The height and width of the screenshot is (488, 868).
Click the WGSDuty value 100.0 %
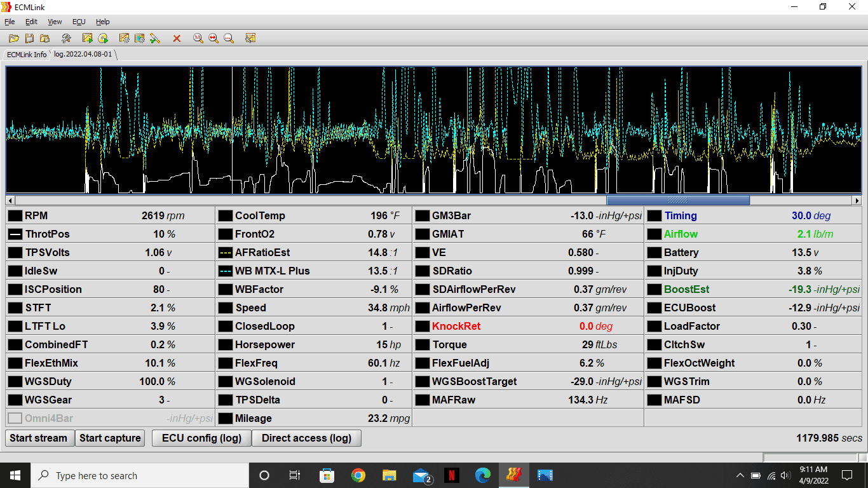coord(157,382)
